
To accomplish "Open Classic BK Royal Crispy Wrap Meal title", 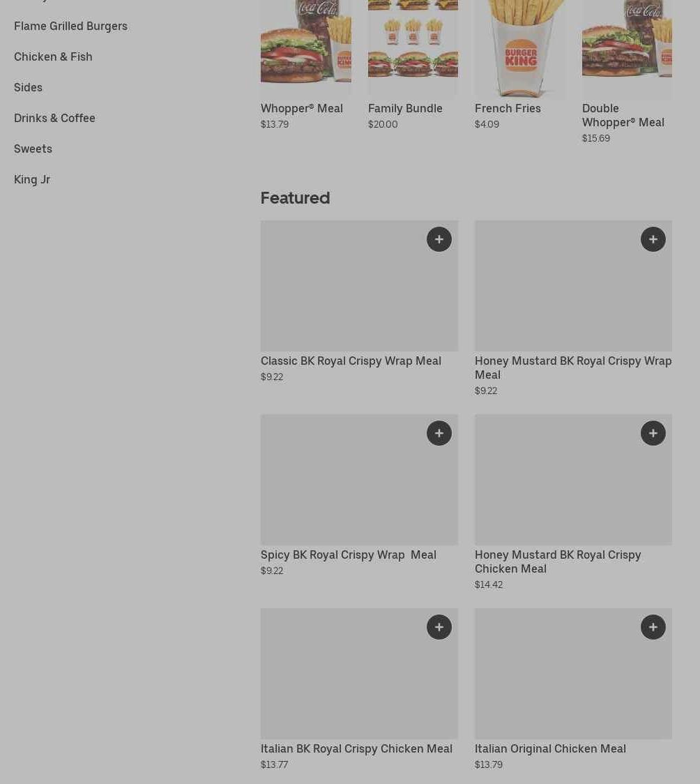I will [x=351, y=361].
